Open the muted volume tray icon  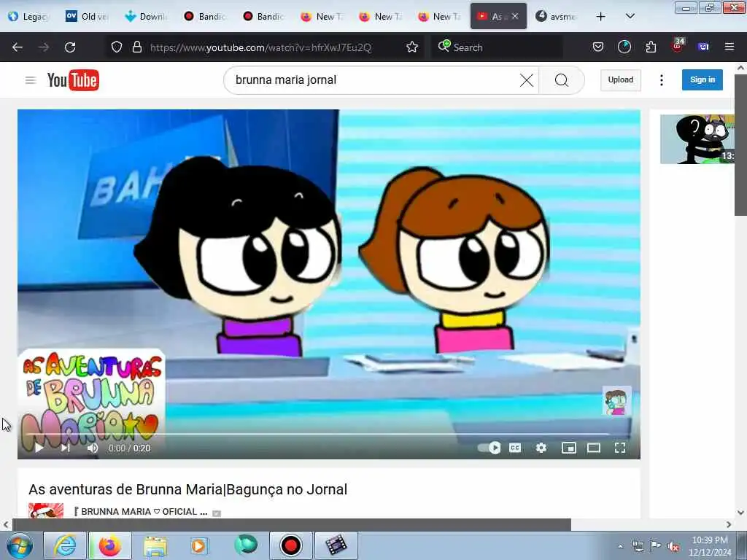pos(673,547)
